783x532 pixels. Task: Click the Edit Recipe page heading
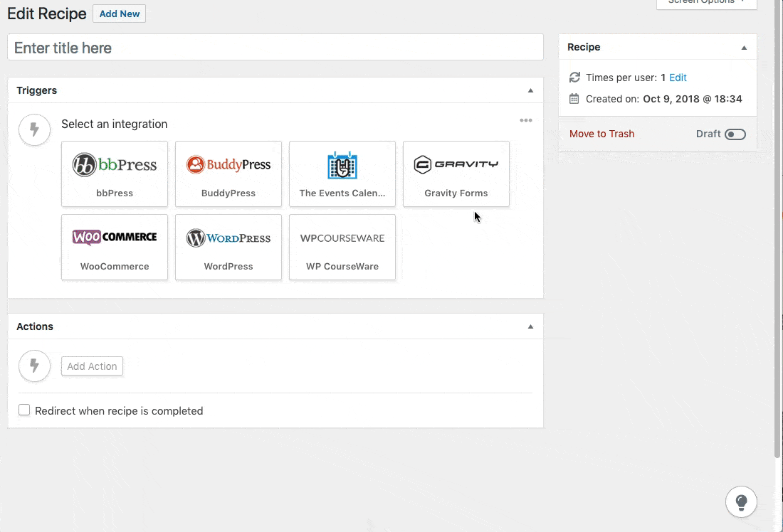pyautogui.click(x=47, y=14)
